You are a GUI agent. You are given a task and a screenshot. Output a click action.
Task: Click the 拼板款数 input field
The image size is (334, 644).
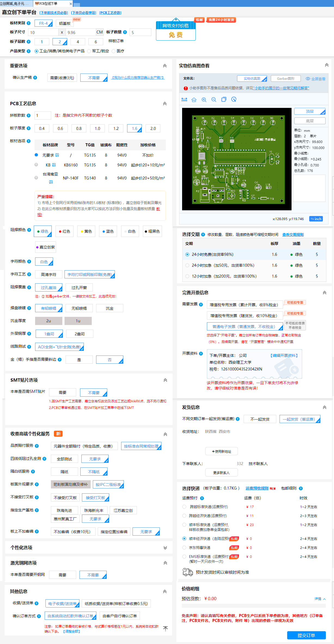(43, 116)
